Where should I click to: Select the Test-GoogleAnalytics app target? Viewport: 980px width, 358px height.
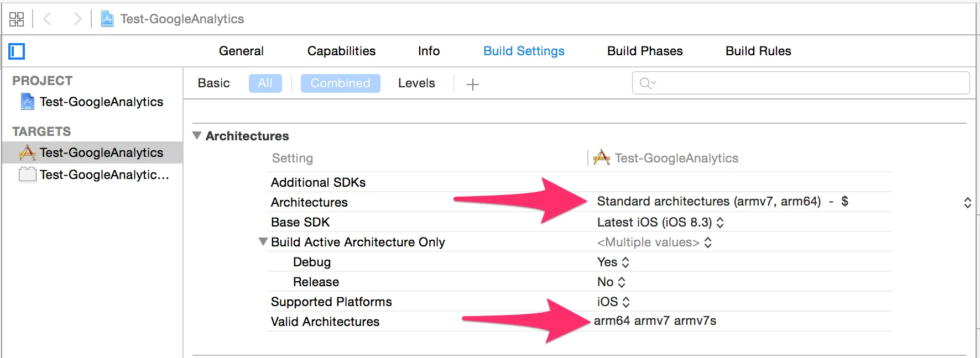pyautogui.click(x=101, y=152)
